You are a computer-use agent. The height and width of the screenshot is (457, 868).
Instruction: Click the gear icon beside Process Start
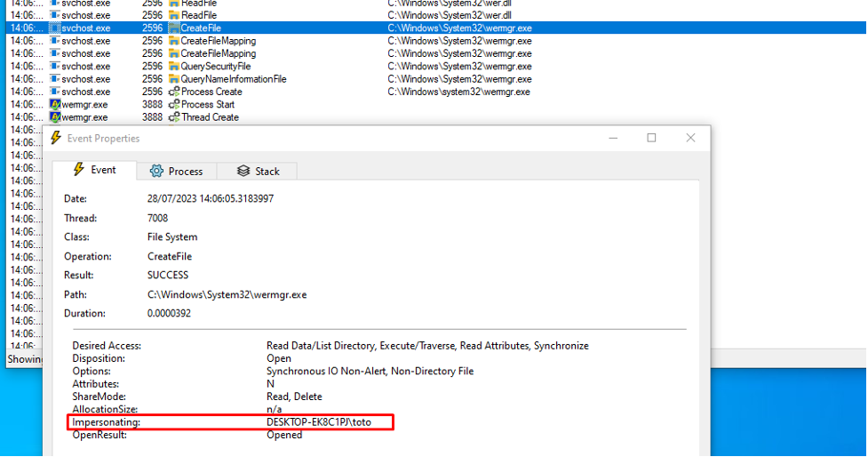(174, 104)
